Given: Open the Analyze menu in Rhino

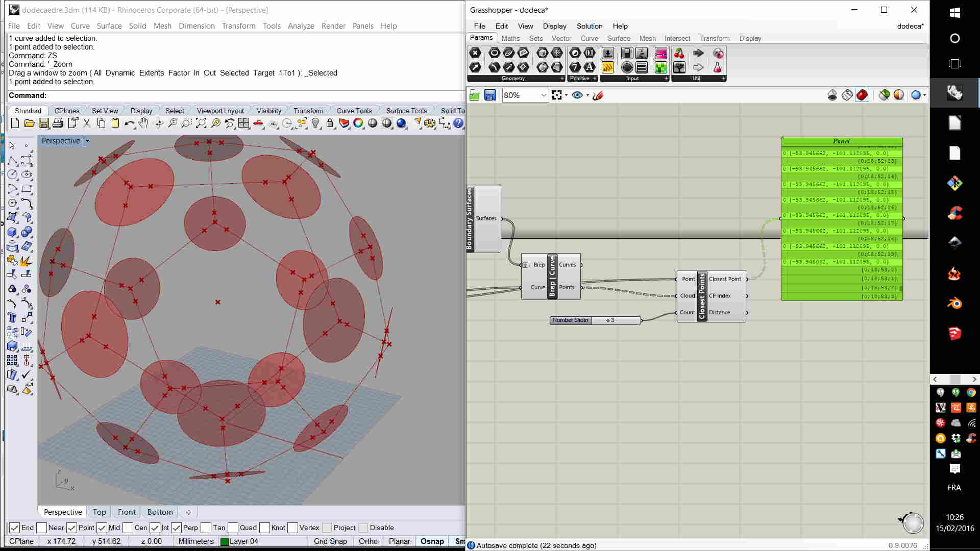Looking at the screenshot, I should (301, 26).
